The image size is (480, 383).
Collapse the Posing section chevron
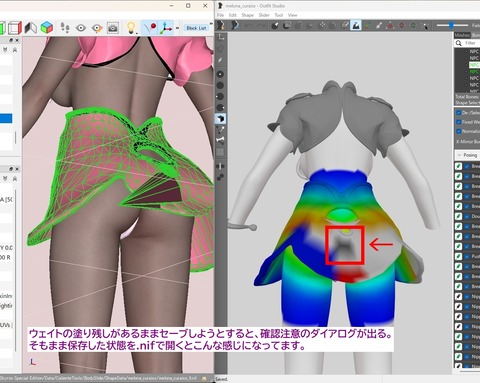pyautogui.click(x=459, y=155)
